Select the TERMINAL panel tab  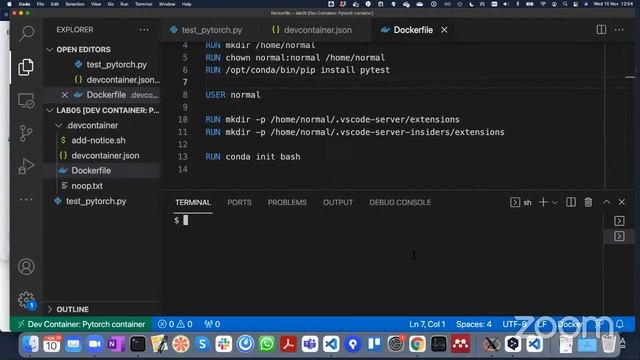193,202
